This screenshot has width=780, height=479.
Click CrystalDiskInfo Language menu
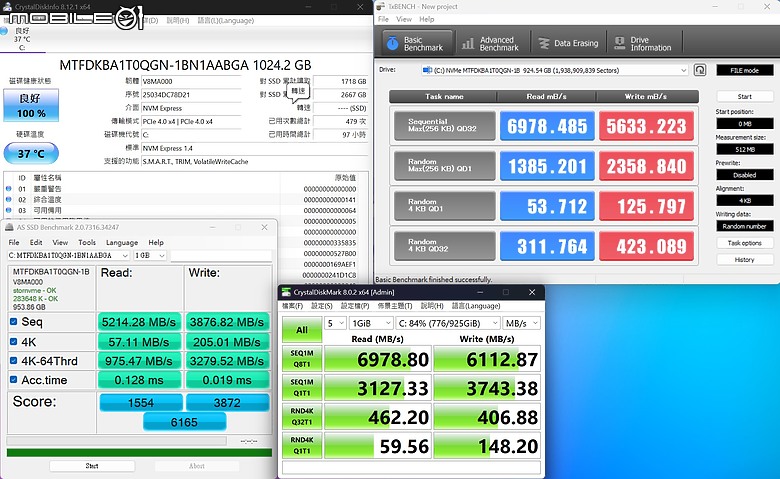click(x=225, y=20)
